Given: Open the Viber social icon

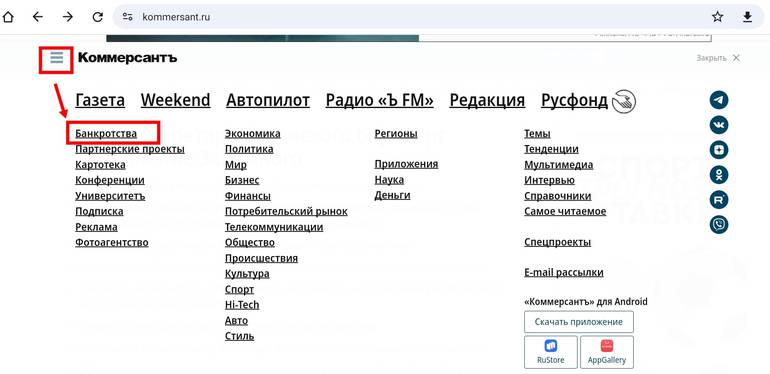Looking at the screenshot, I should 719,225.
